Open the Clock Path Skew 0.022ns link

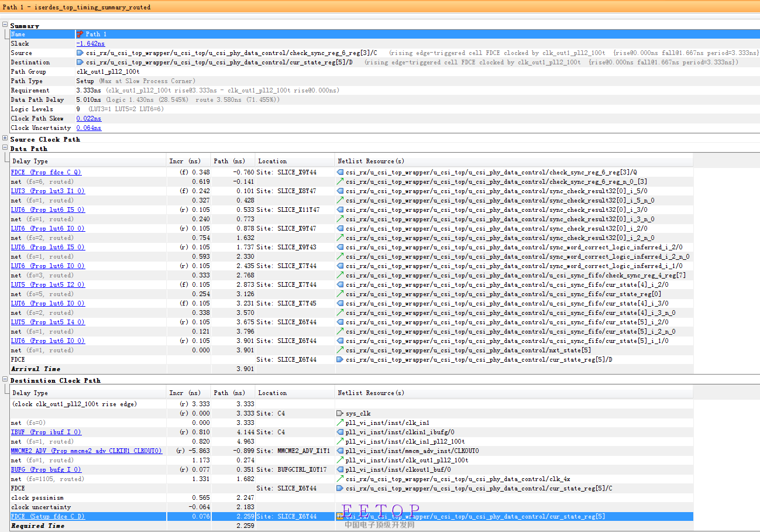tap(88, 119)
